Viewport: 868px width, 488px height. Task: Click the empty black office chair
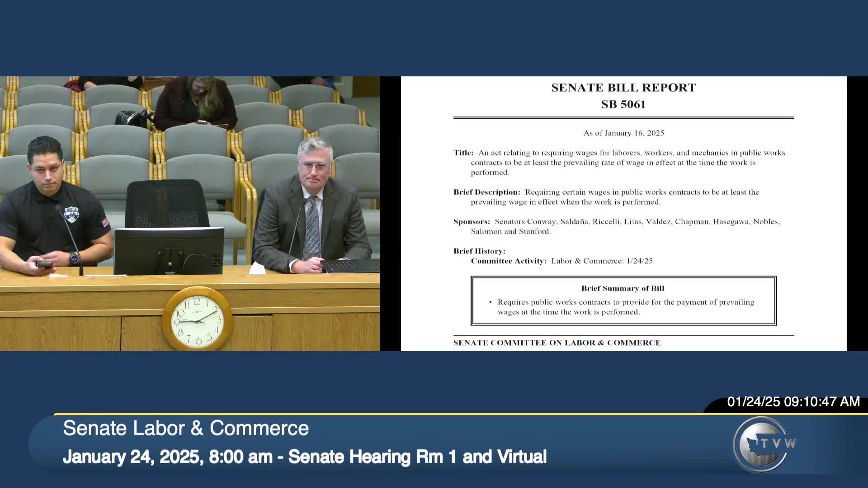[x=165, y=203]
